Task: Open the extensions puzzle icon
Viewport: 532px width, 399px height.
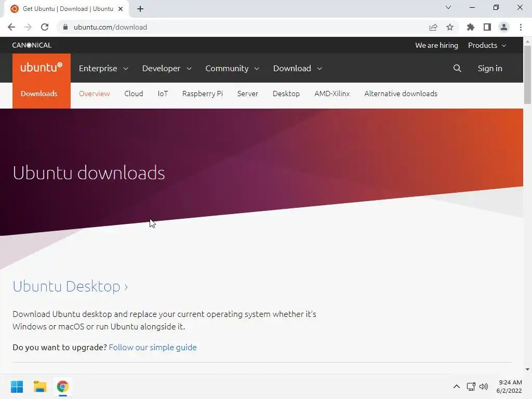Action: 471,27
